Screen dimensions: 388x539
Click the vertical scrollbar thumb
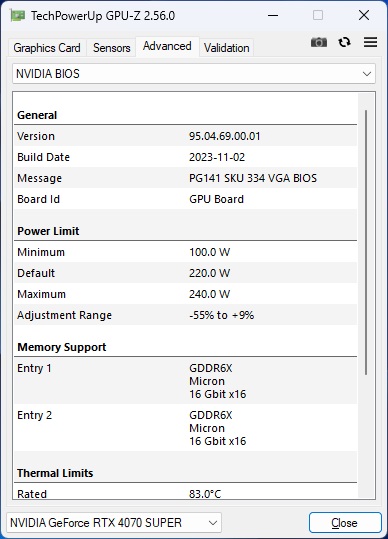point(366,242)
